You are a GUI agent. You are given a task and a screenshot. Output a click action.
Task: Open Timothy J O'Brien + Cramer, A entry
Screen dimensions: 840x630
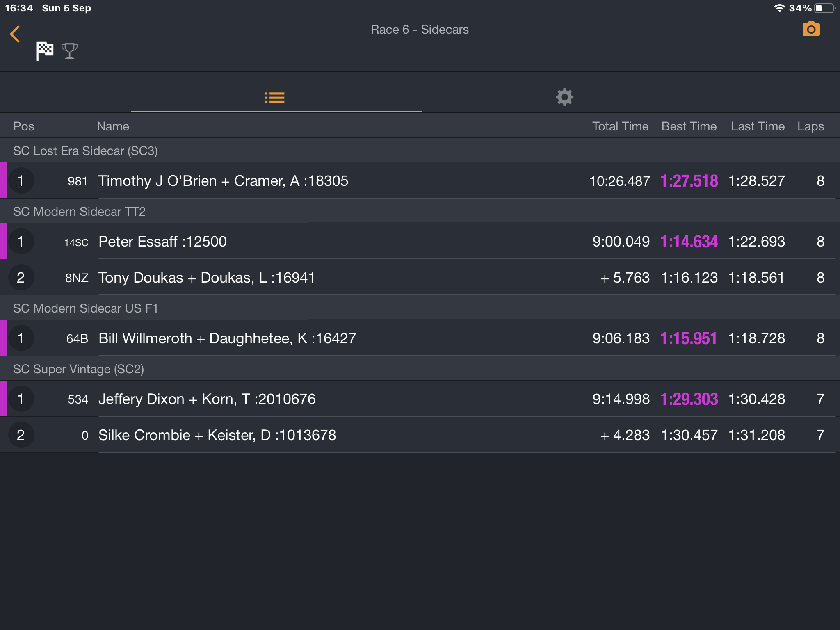[x=420, y=180]
